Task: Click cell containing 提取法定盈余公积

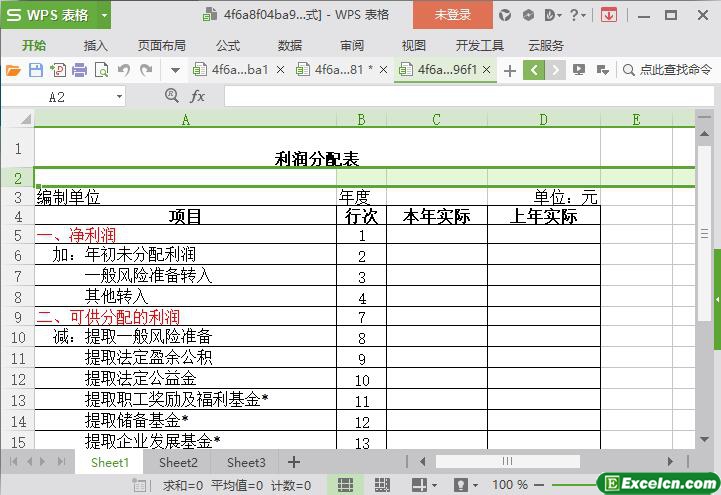Action: point(185,358)
